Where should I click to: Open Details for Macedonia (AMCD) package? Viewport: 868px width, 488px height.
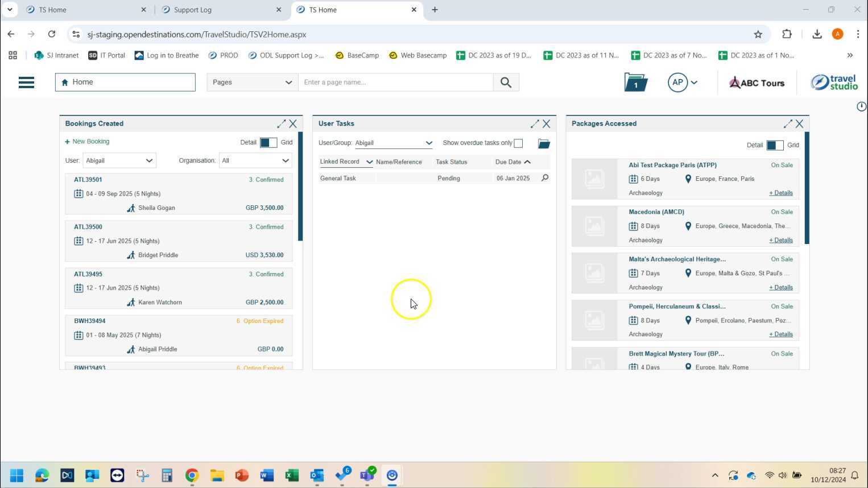780,240
